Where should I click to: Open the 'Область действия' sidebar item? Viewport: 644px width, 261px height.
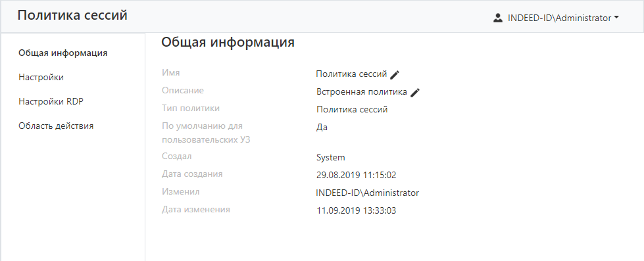tap(56, 126)
